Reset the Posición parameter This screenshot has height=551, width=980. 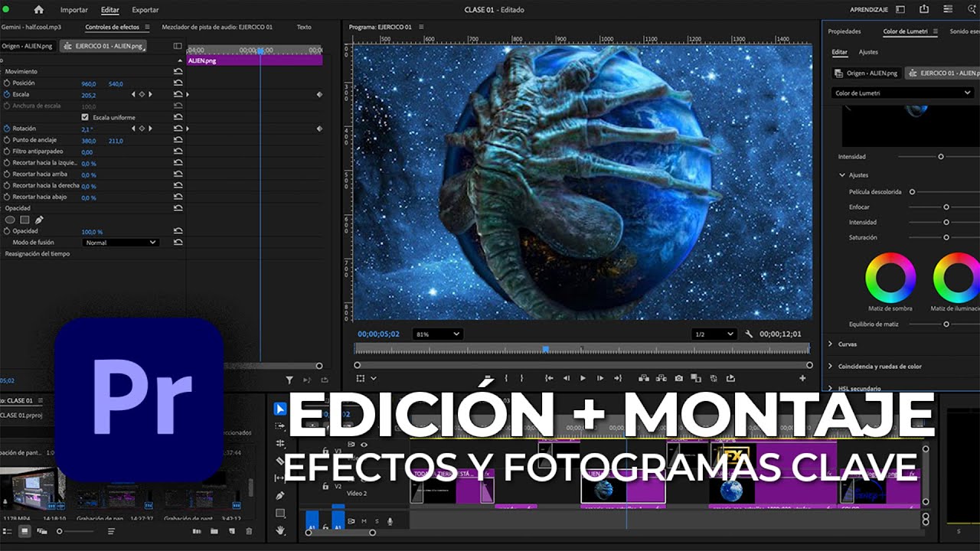click(x=178, y=83)
